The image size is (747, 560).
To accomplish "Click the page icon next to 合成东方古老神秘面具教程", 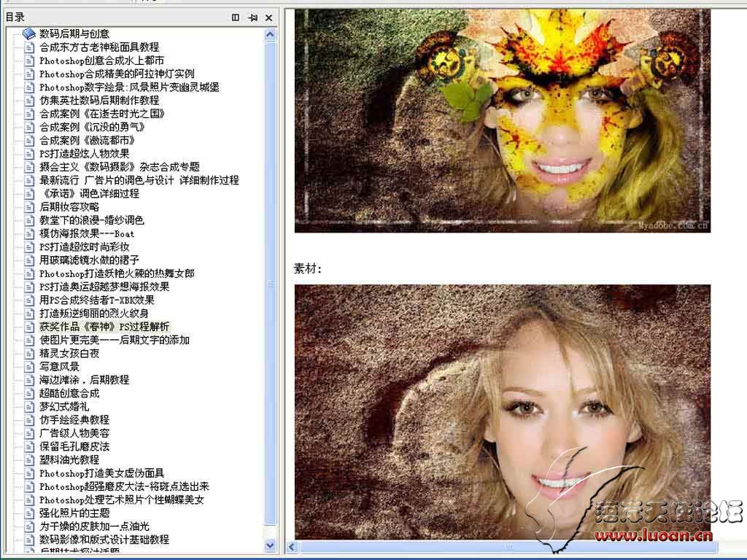I will [x=29, y=47].
